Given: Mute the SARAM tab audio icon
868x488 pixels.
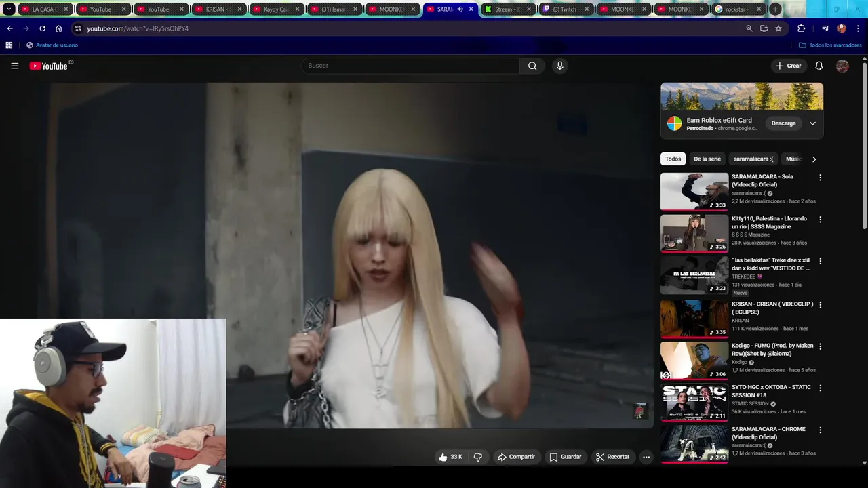Looking at the screenshot, I should click(x=460, y=9).
